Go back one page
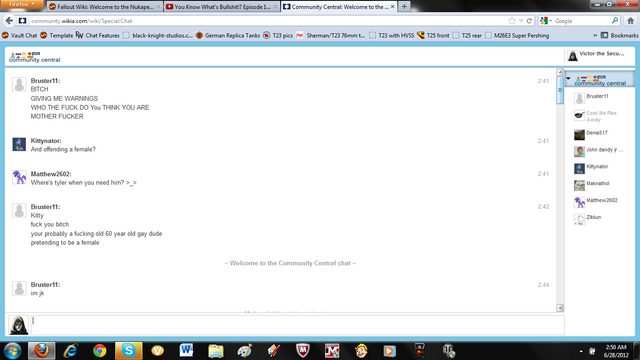The image size is (640, 360). pyautogui.click(x=9, y=21)
